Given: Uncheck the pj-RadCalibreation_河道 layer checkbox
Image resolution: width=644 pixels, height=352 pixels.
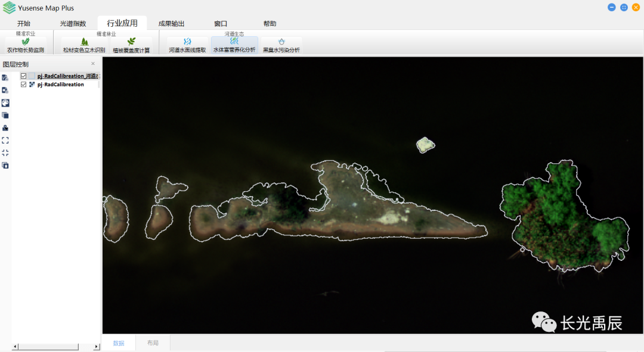Looking at the screenshot, I should (x=24, y=76).
